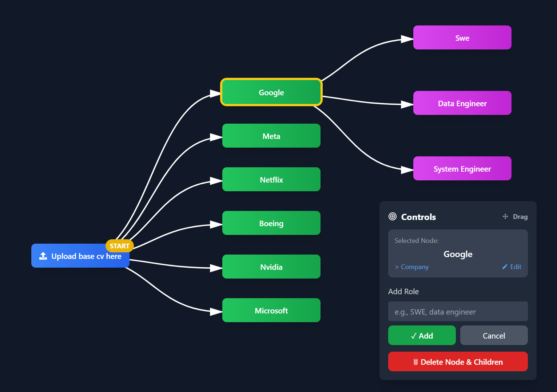Select the Boeing company node
Viewport: 557px width, 392px height.
271,223
